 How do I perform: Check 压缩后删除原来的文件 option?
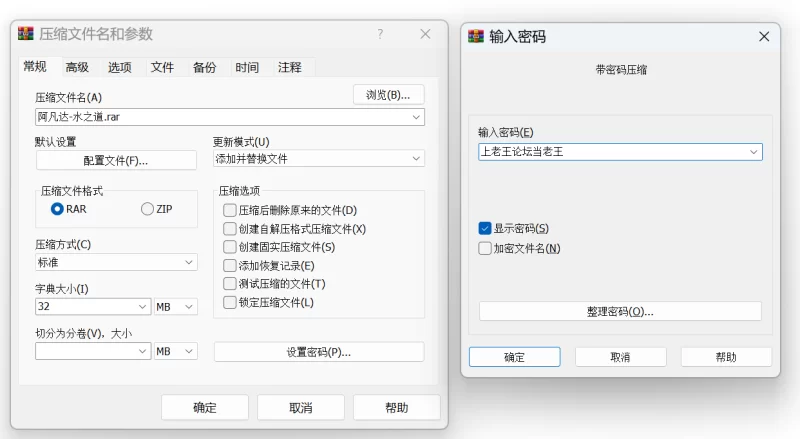click(x=230, y=211)
